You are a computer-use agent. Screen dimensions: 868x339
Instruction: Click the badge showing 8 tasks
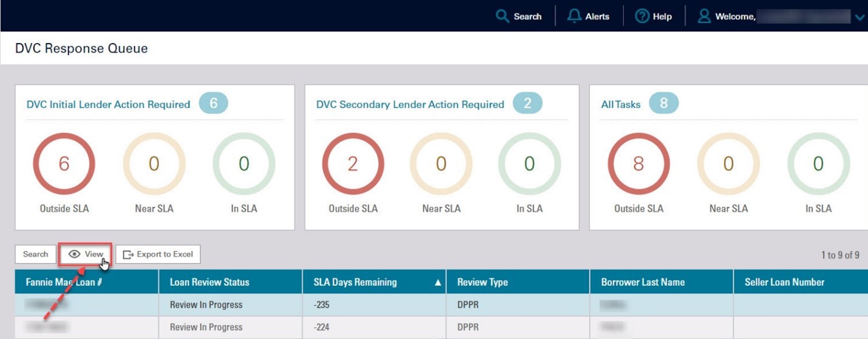[663, 104]
